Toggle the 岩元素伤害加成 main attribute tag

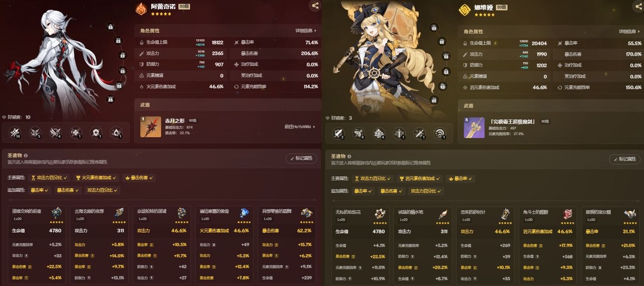tap(420, 179)
